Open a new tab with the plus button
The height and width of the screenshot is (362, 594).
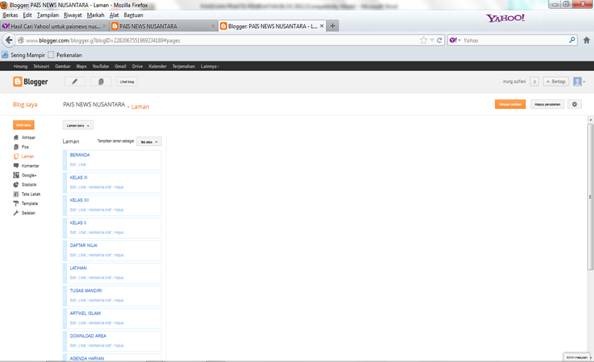point(332,26)
